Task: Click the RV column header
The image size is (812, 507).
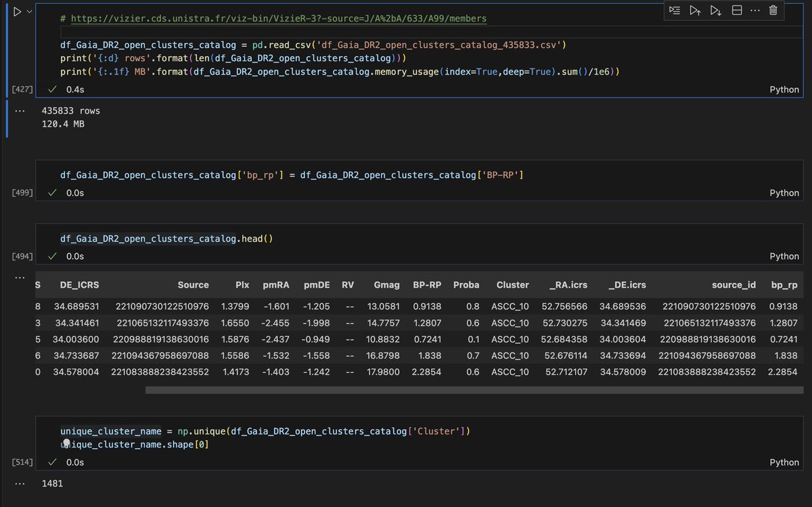Action: (x=348, y=285)
